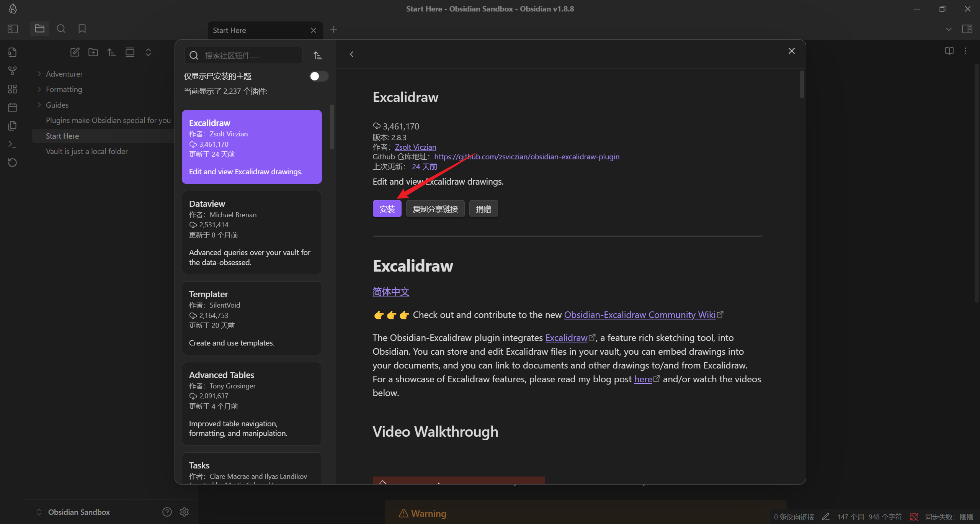Click auto-reveal current file icon
980x524 pixels.
coord(130,52)
